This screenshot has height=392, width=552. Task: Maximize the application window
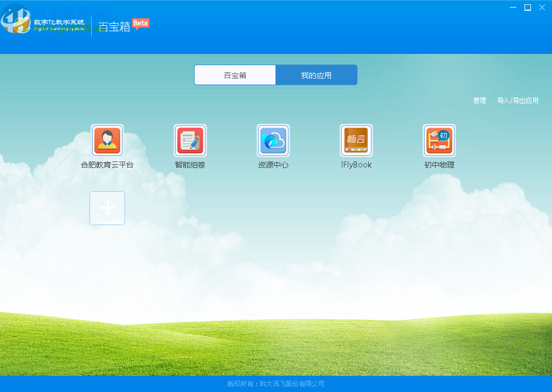528,8
